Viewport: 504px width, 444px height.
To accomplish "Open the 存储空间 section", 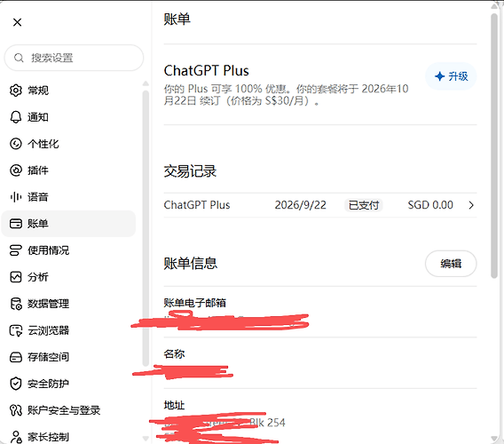I will (68, 357).
